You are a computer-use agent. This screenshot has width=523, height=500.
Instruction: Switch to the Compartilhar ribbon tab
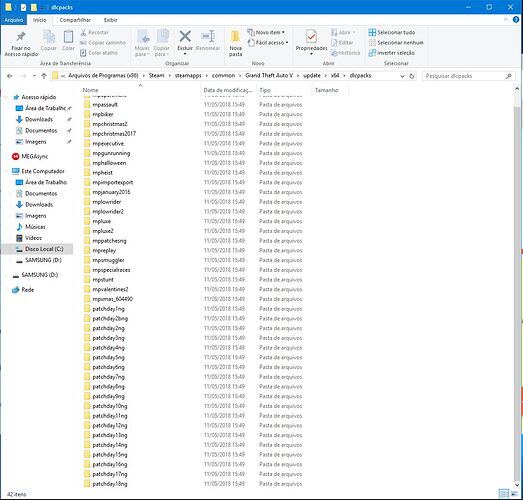coord(75,20)
